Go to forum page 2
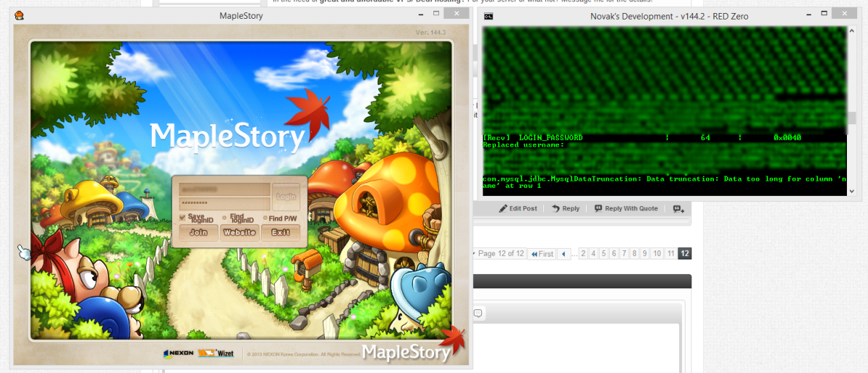The image size is (868, 373). [584, 254]
